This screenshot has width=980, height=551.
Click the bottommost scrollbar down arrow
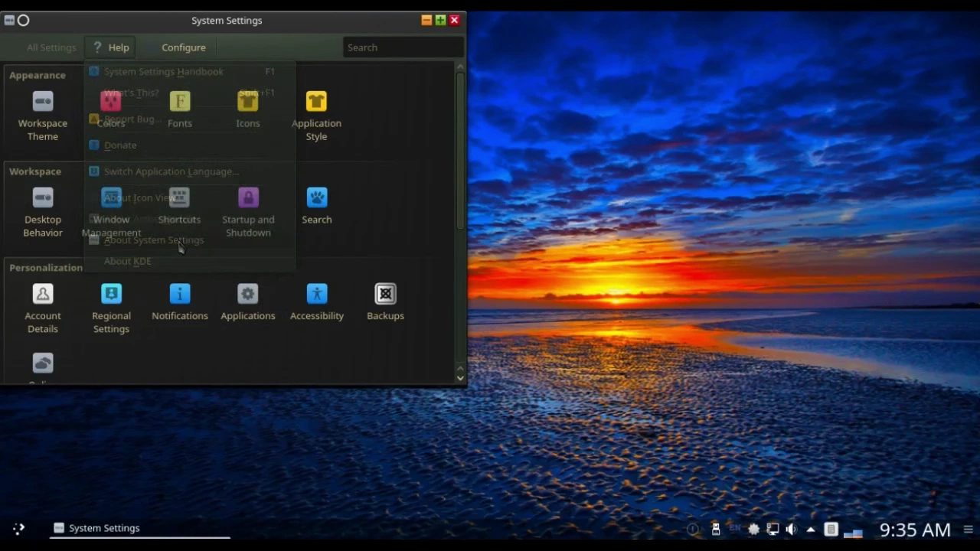click(x=460, y=377)
